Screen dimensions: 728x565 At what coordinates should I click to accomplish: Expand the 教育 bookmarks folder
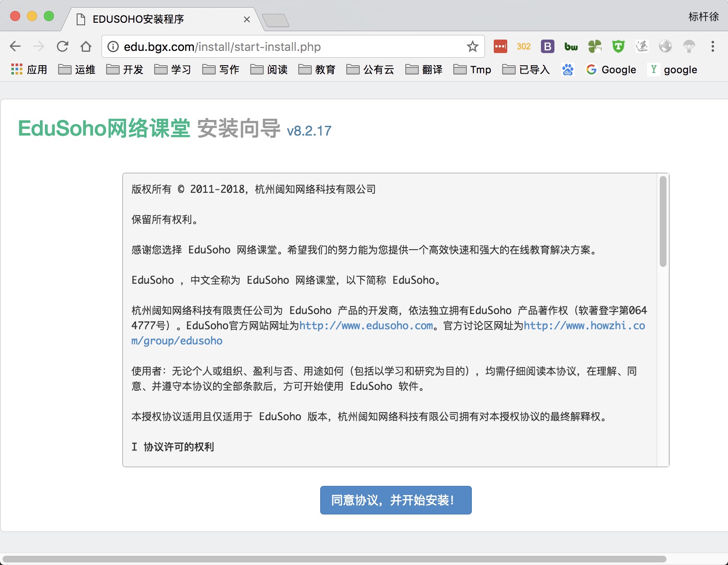tap(317, 69)
